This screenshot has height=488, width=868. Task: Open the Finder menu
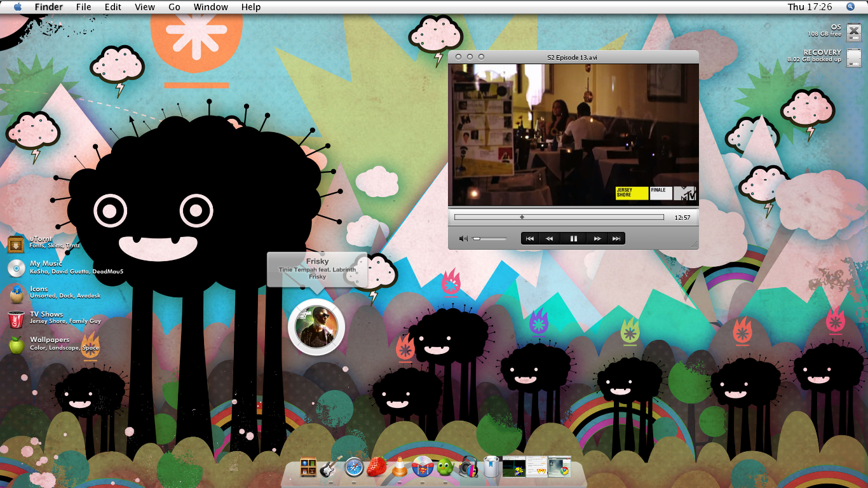pyautogui.click(x=48, y=6)
